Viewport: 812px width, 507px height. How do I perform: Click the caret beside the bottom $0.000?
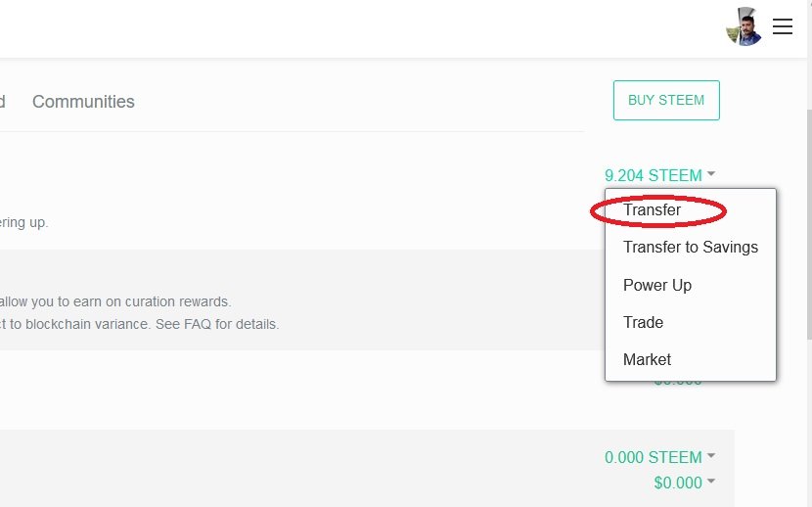tap(711, 482)
